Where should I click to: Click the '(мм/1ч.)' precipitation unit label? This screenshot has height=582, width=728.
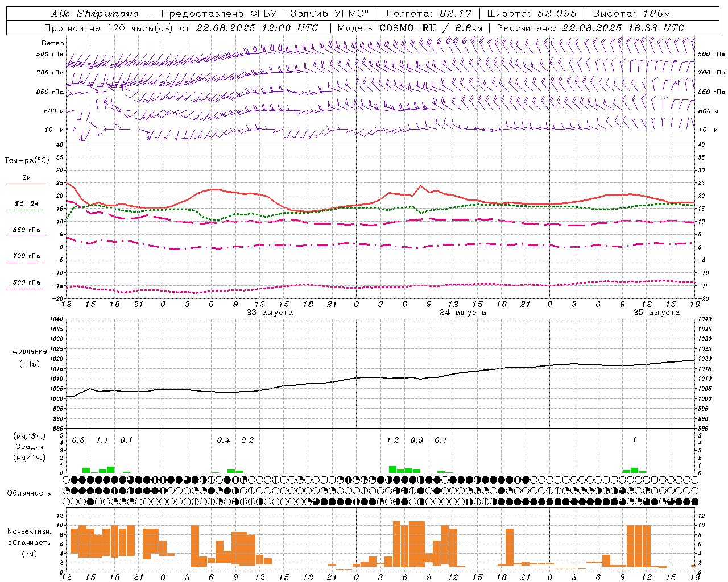pos(30,457)
